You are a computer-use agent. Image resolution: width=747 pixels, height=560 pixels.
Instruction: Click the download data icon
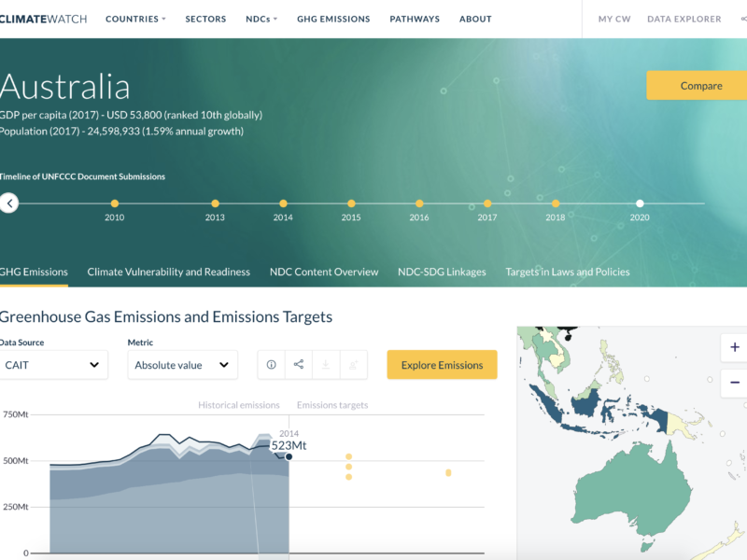click(326, 365)
